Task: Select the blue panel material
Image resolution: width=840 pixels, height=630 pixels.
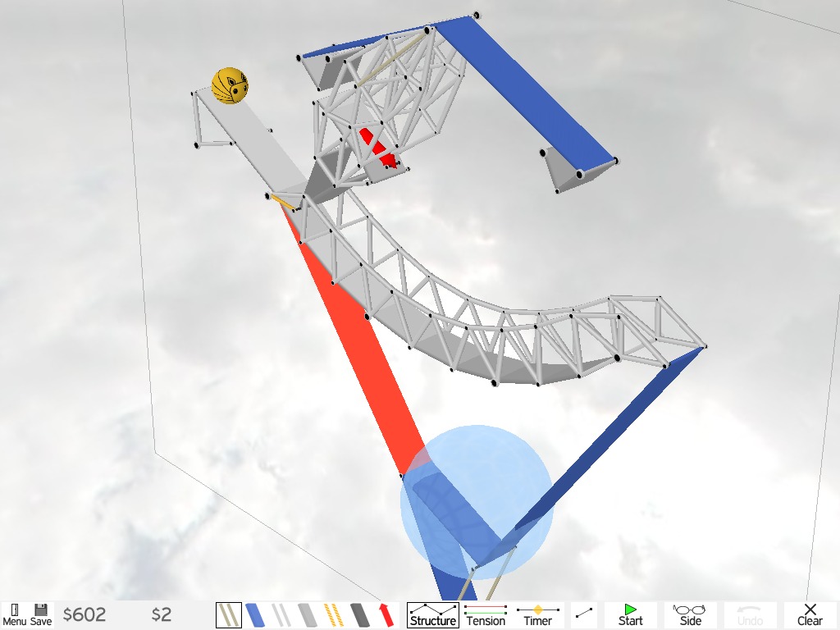Action: point(255,615)
